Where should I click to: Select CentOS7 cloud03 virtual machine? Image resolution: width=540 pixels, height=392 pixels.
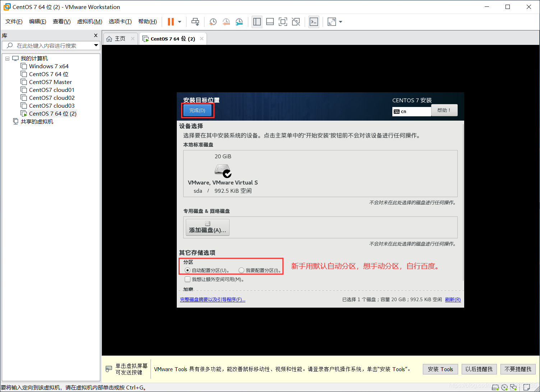tap(52, 106)
